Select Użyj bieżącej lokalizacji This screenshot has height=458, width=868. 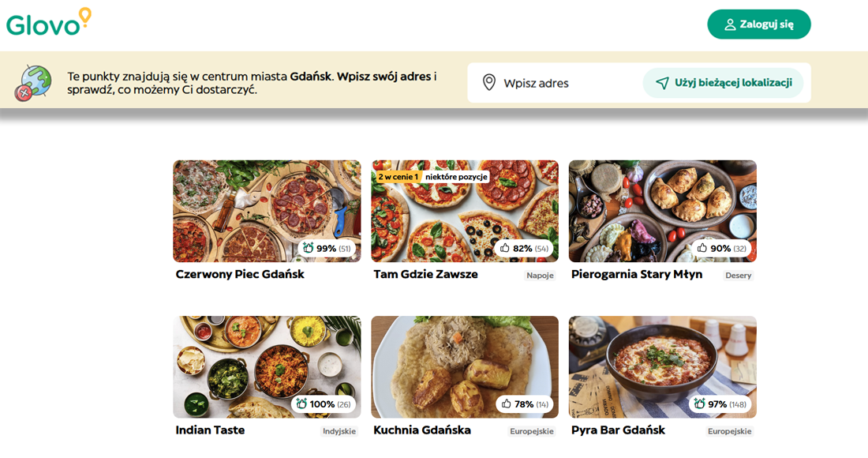point(724,82)
